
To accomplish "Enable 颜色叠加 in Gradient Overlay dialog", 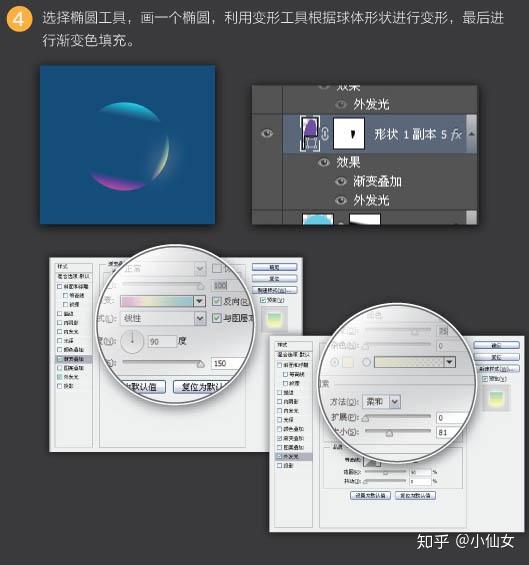I will point(59,350).
